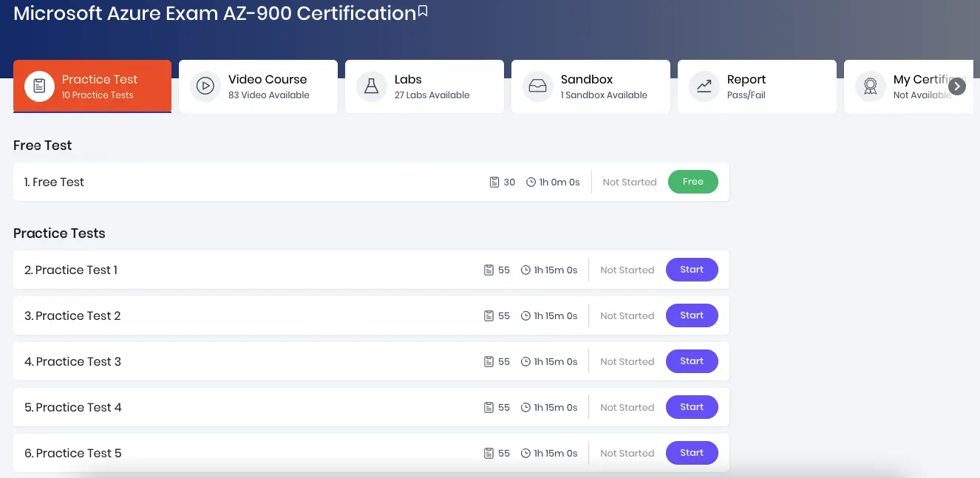Viewport: 980px width, 478px height.
Task: Open the Sandbox tab
Action: click(x=591, y=86)
